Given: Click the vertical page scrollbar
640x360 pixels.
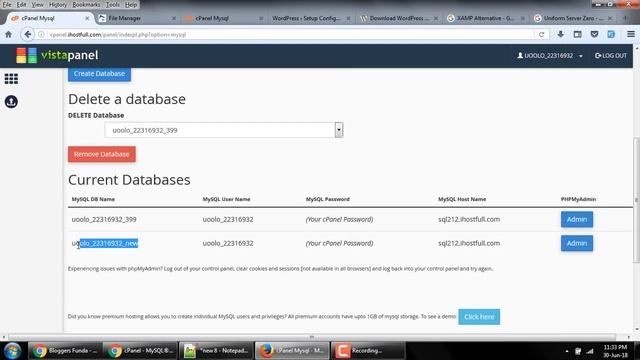Looking at the screenshot, I should point(636,200).
